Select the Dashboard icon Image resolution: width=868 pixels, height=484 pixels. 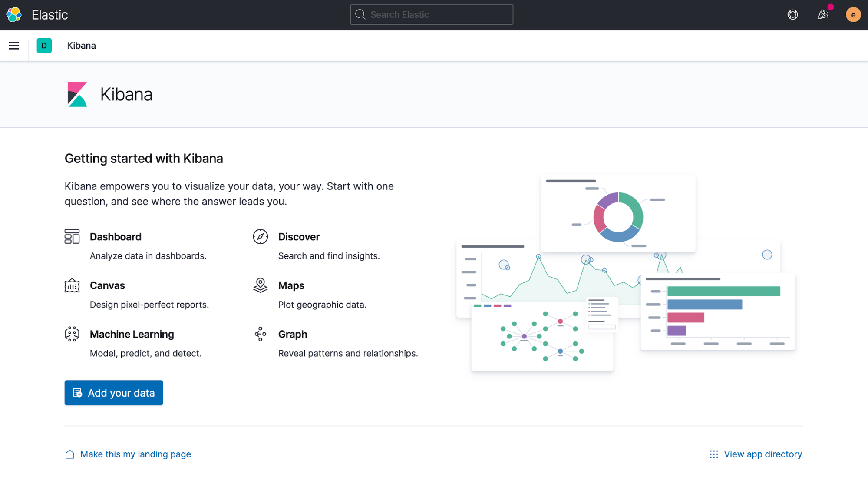72,236
